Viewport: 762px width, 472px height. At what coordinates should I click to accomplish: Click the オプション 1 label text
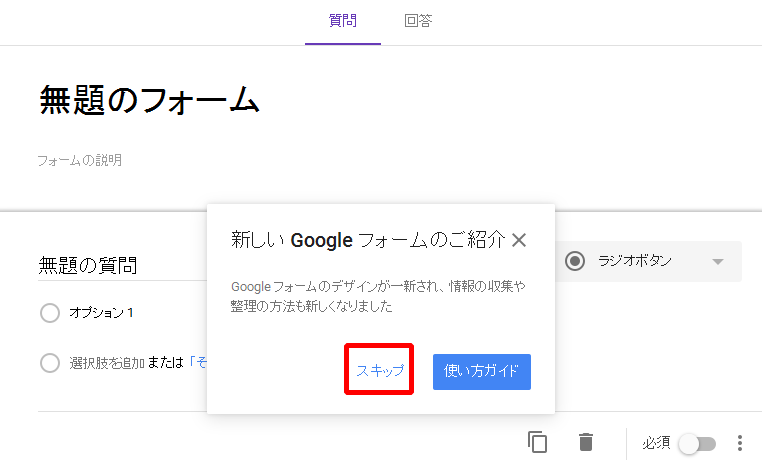tap(101, 313)
